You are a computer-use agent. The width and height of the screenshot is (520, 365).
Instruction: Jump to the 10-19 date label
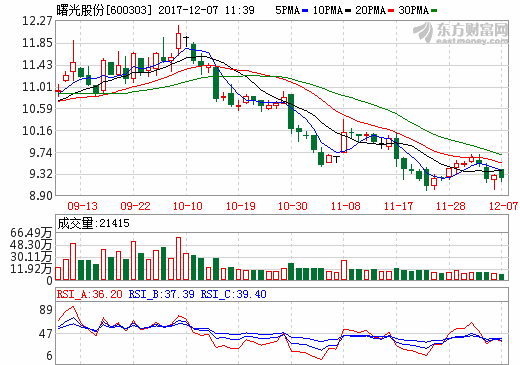(240, 206)
